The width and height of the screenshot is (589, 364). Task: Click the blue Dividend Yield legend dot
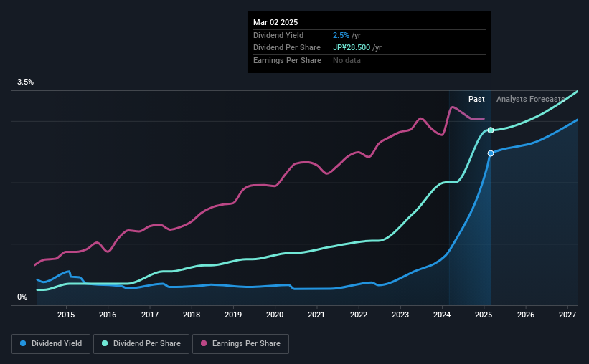(x=23, y=343)
